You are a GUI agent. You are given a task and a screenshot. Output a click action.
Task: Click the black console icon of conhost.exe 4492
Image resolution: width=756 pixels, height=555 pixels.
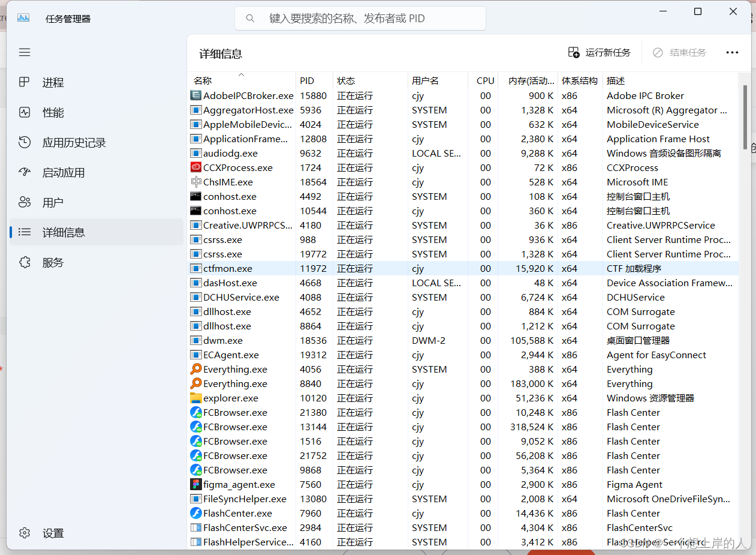[195, 196]
